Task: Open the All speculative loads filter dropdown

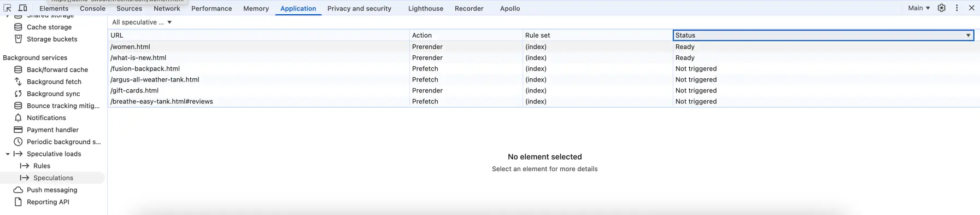Action: 142,22
